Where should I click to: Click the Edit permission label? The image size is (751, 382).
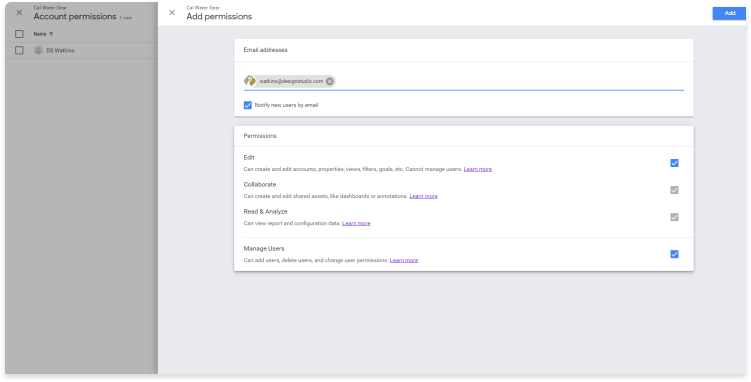pos(249,157)
